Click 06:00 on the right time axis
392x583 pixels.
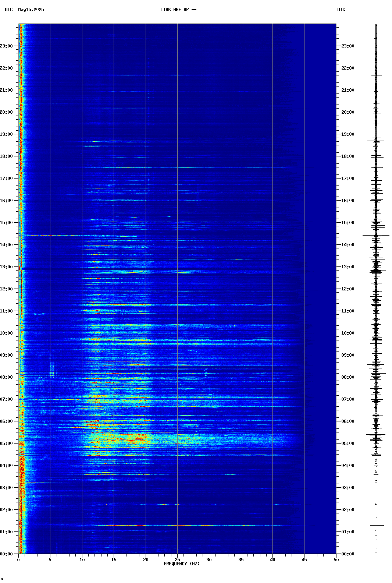tap(348, 421)
